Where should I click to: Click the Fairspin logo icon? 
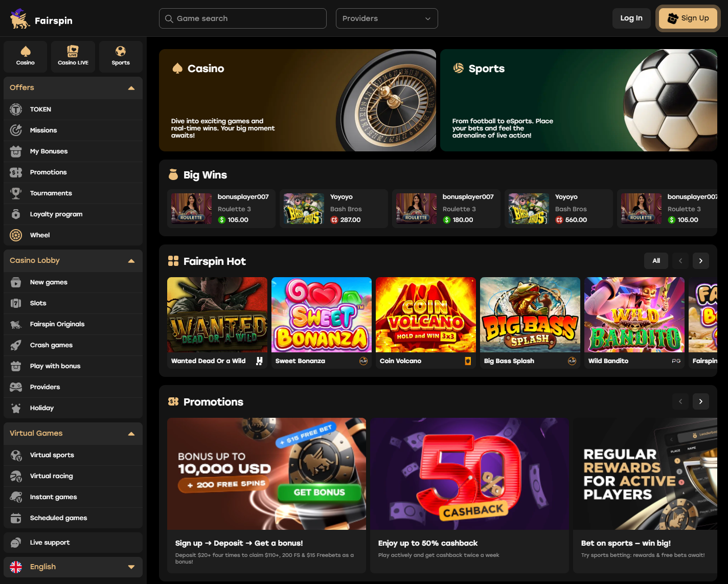point(20,19)
